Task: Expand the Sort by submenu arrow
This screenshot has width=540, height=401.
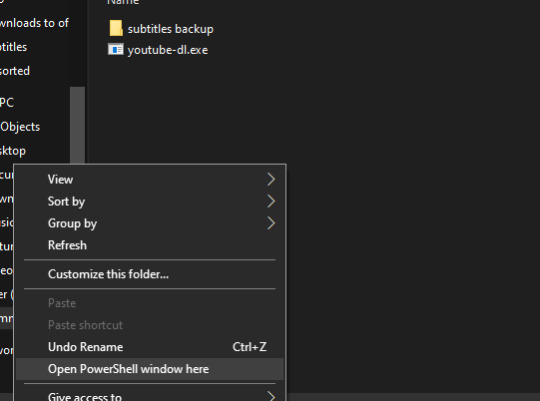Action: (271, 201)
